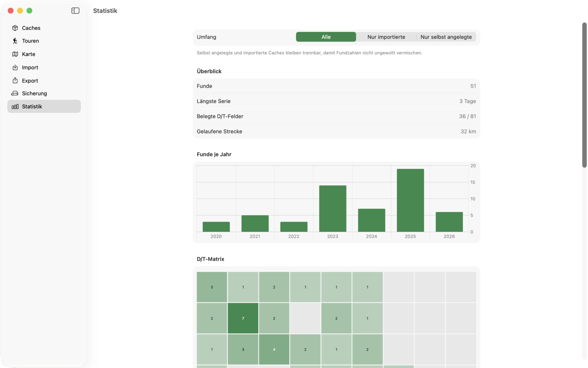Click the 2021 bar in the chart

click(255, 223)
